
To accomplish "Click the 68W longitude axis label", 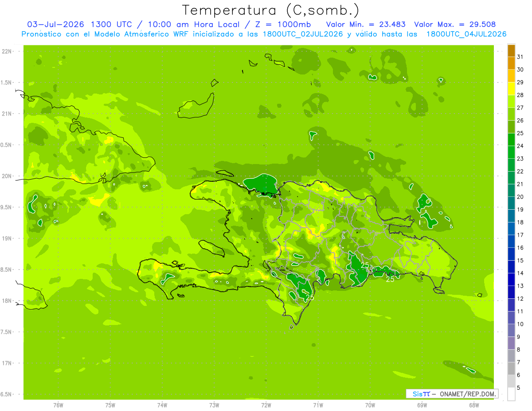I will (x=473, y=405).
